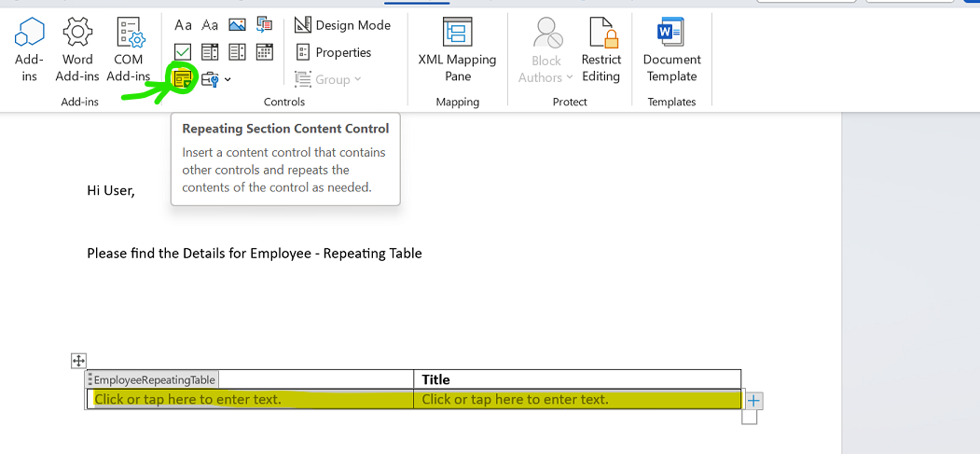980x454 pixels.
Task: Add repeating row with plus button
Action: coord(754,401)
